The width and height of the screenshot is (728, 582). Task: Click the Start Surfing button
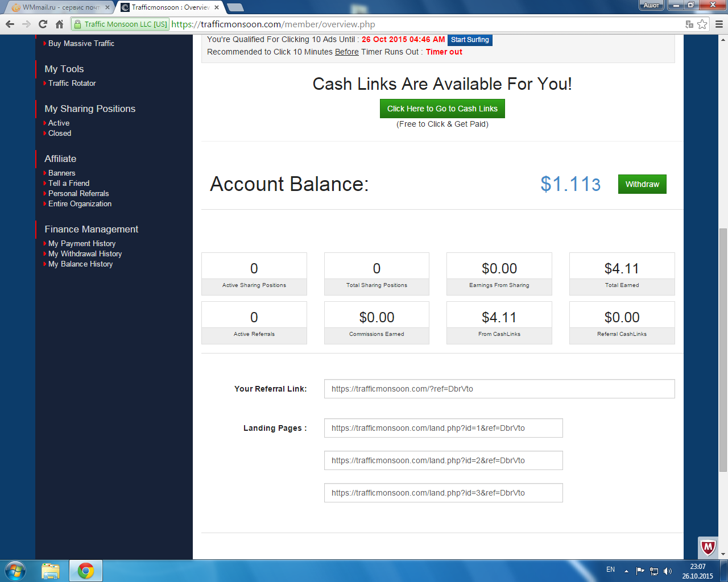coord(470,40)
